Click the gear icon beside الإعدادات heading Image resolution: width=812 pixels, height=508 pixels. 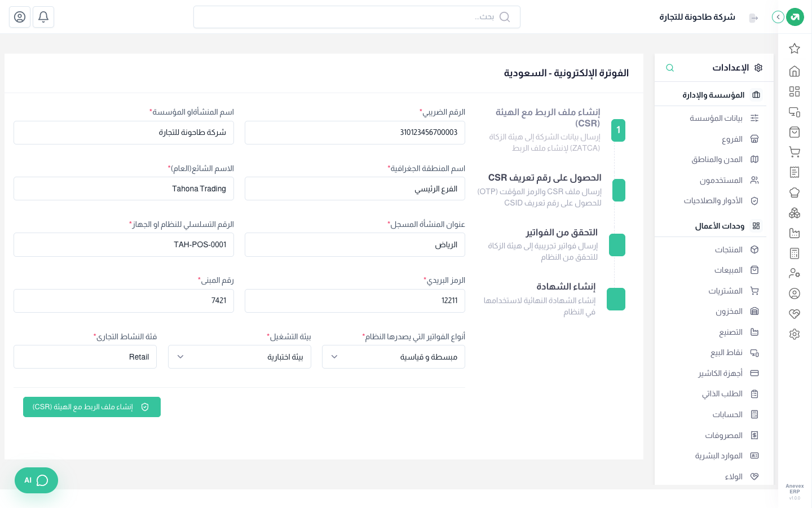(758, 68)
